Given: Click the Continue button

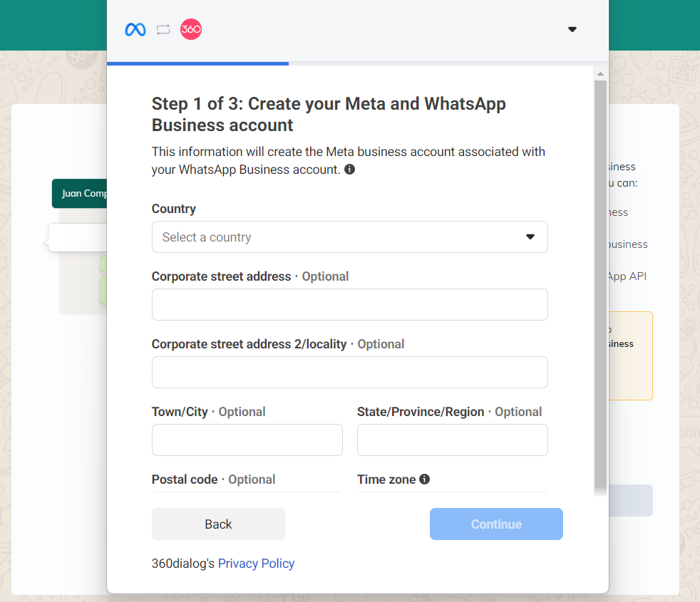Looking at the screenshot, I should pyautogui.click(x=496, y=524).
